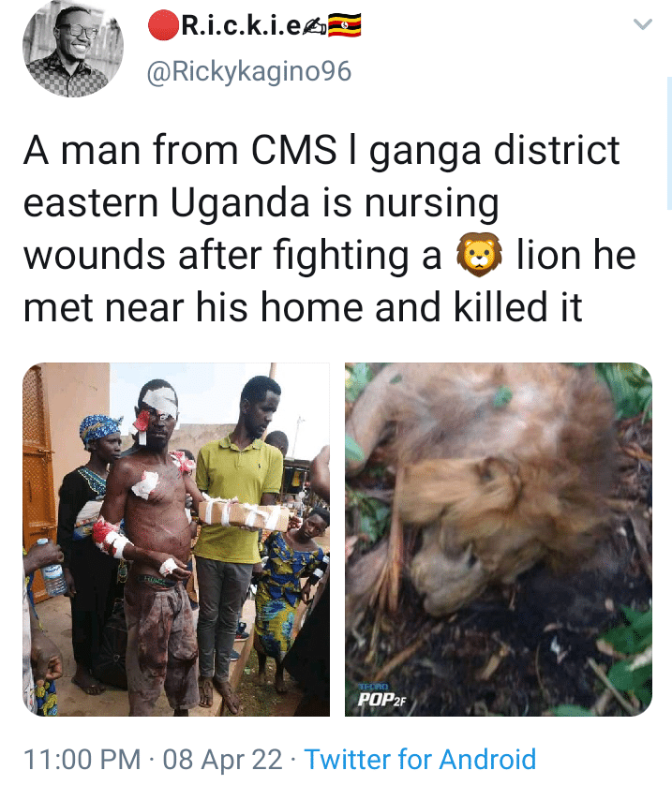Image resolution: width=672 pixels, height=800 pixels.
Task: Click the Twitter for Android link
Action: [420, 759]
